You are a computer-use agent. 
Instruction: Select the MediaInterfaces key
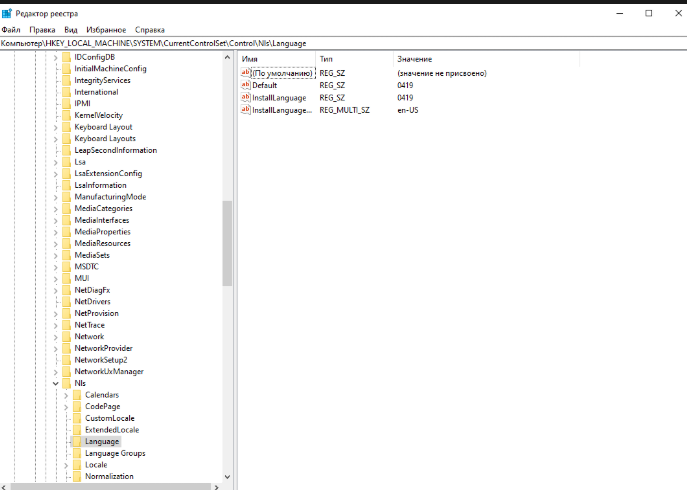click(x=102, y=220)
